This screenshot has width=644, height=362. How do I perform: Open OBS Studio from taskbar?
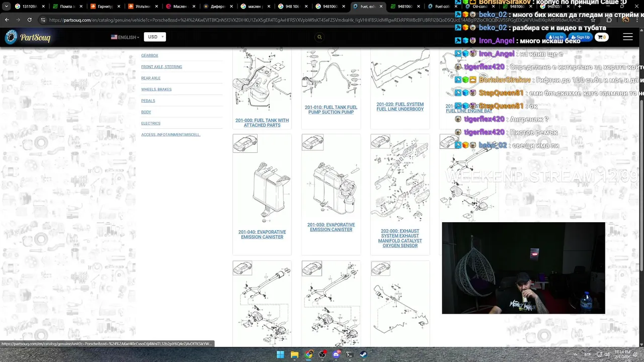(323, 354)
